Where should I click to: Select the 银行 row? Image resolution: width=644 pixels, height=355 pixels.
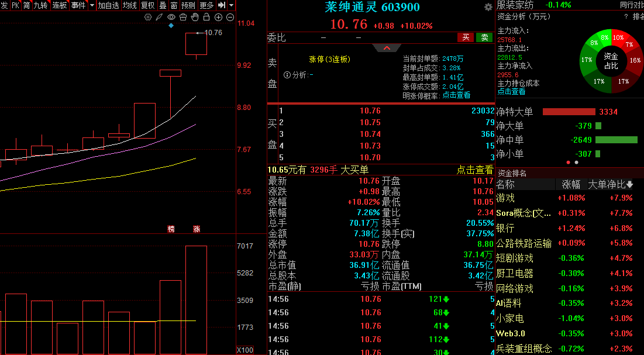coord(570,228)
